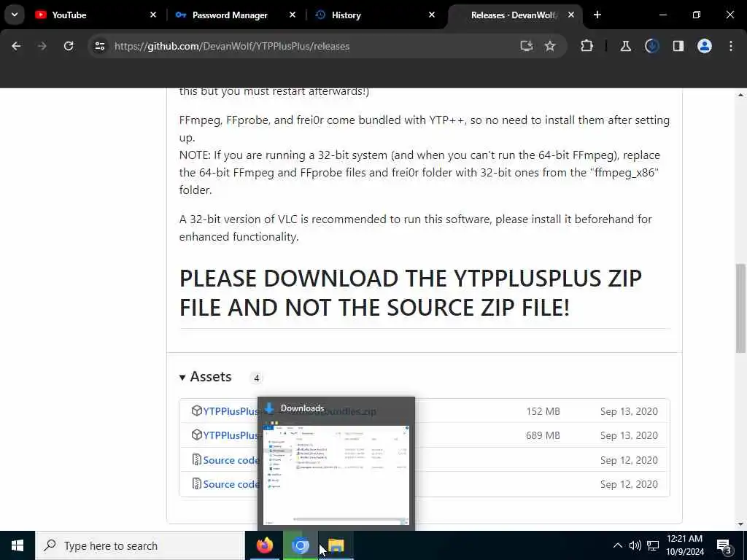Open the Windows Start menu
Viewport: 747px width, 560px height.
click(18, 545)
